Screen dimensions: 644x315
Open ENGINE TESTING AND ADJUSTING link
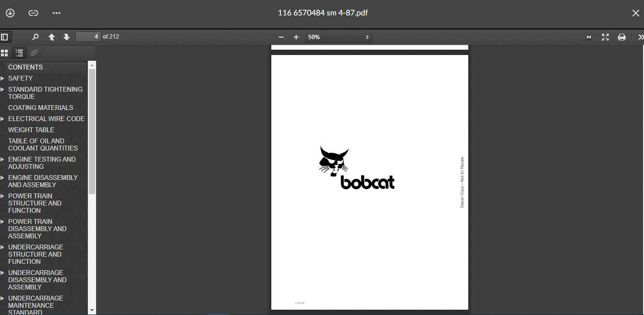pyautogui.click(x=42, y=163)
